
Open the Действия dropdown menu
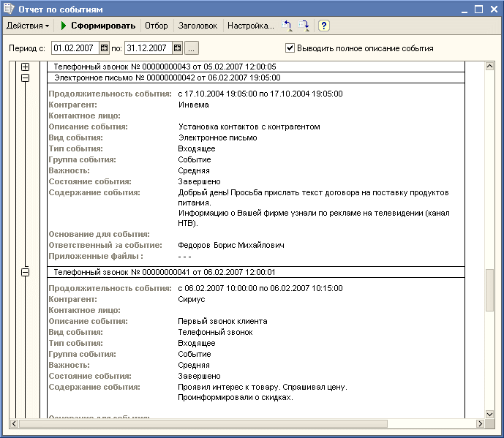point(28,26)
